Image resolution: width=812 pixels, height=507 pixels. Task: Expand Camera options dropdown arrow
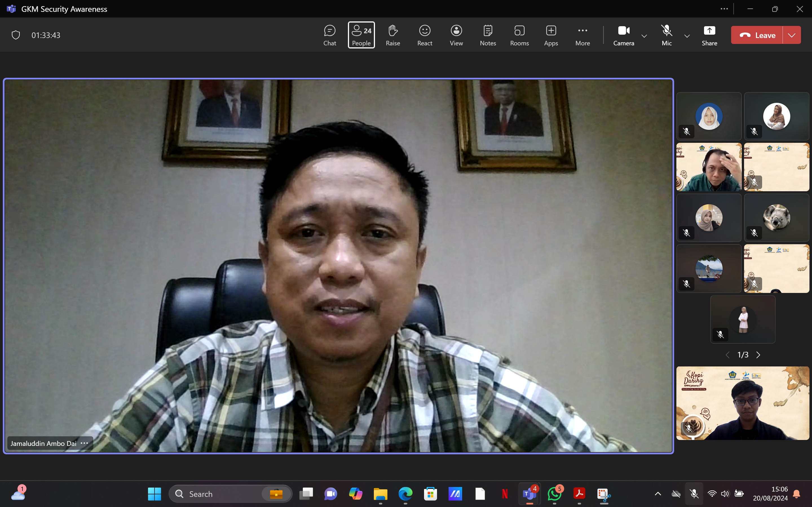click(x=644, y=36)
